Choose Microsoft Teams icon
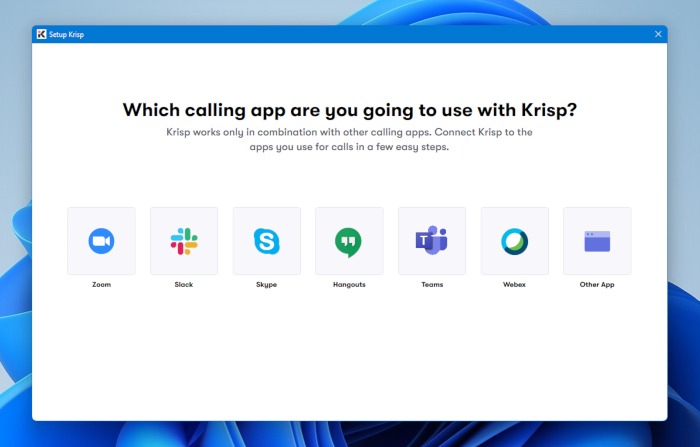This screenshot has height=447, width=700. click(432, 241)
